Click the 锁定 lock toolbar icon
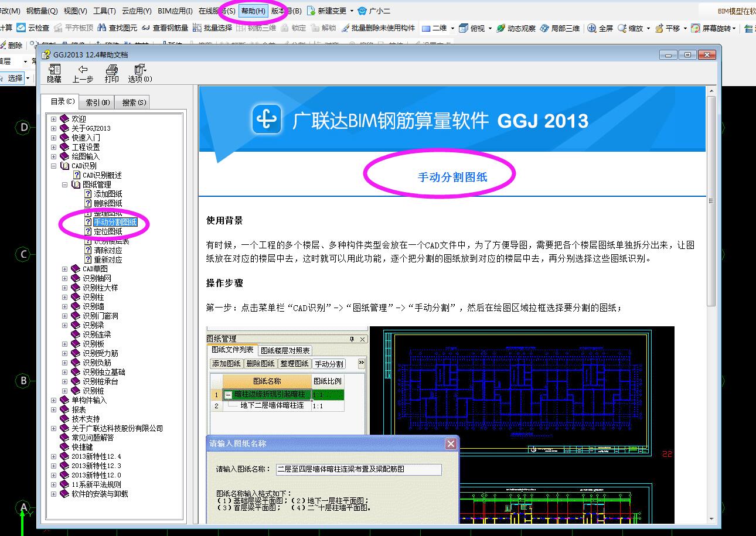 (x=285, y=28)
